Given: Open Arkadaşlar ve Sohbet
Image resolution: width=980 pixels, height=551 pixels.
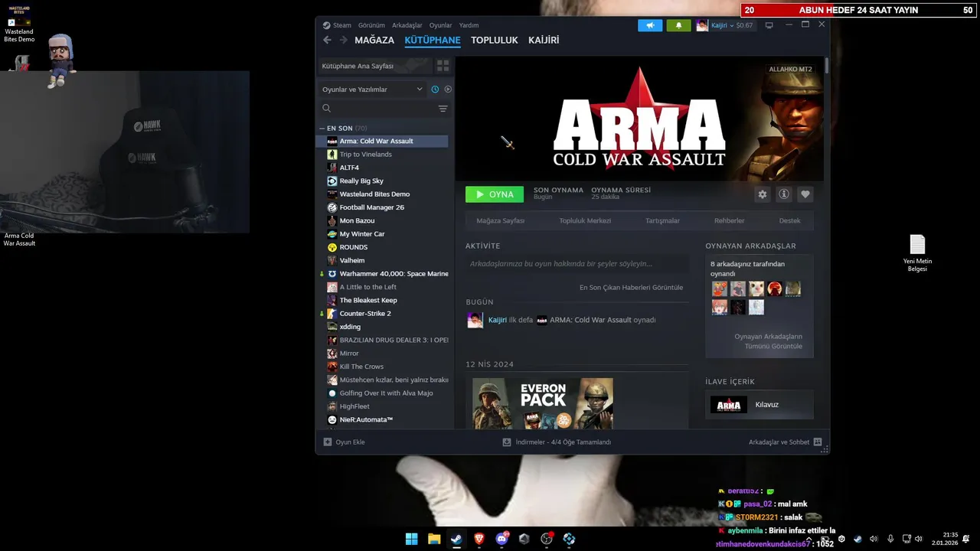Looking at the screenshot, I should (x=785, y=442).
